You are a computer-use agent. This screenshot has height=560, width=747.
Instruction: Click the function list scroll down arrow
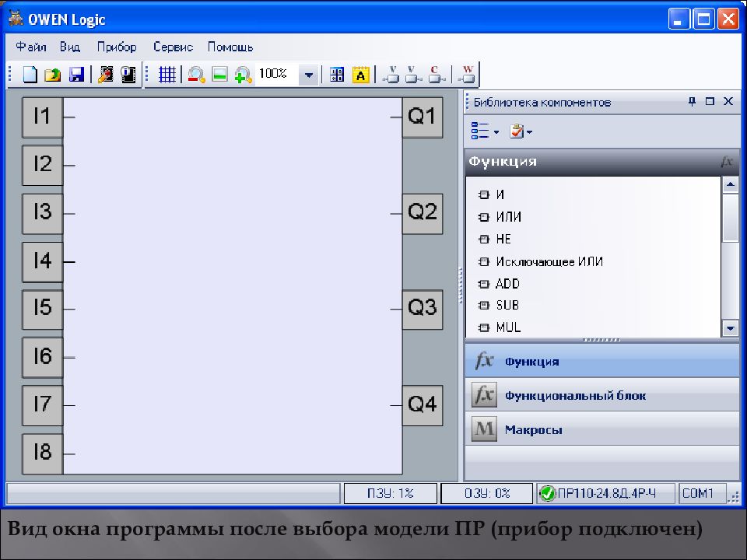(x=731, y=328)
